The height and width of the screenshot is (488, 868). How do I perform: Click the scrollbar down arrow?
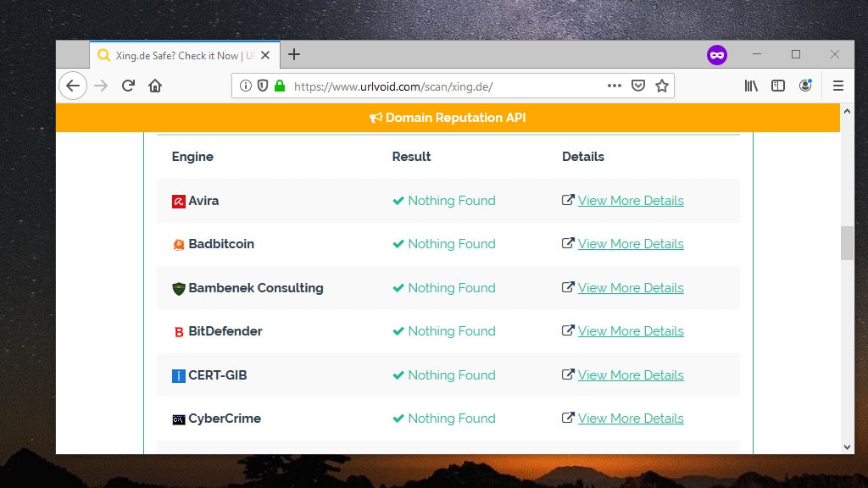click(x=847, y=447)
